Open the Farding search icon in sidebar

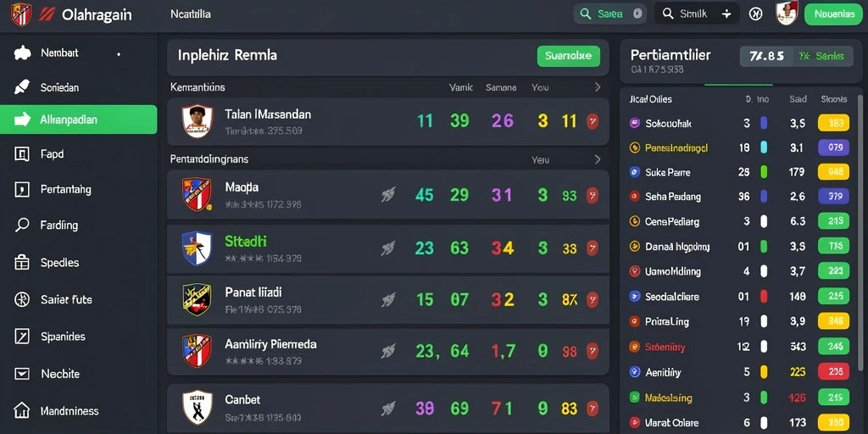(21, 225)
